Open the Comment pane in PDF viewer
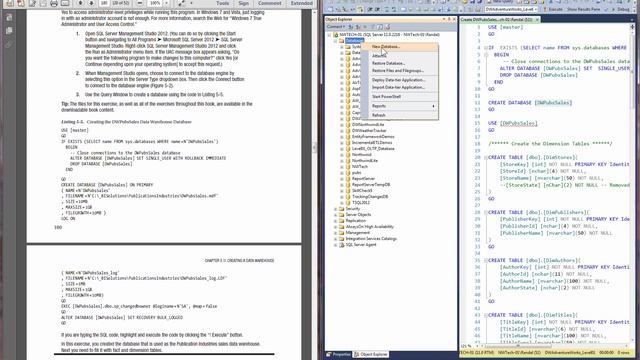The image size is (640, 360). click(269, 3)
